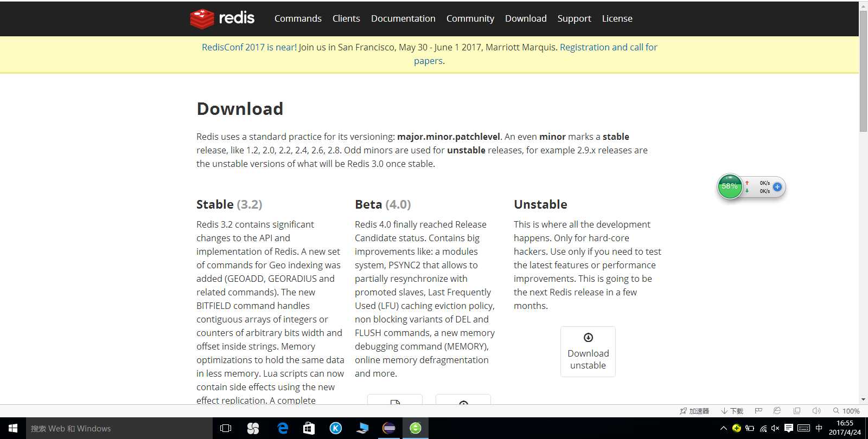Open the 加速器 accelerator in status bar

click(x=694, y=411)
